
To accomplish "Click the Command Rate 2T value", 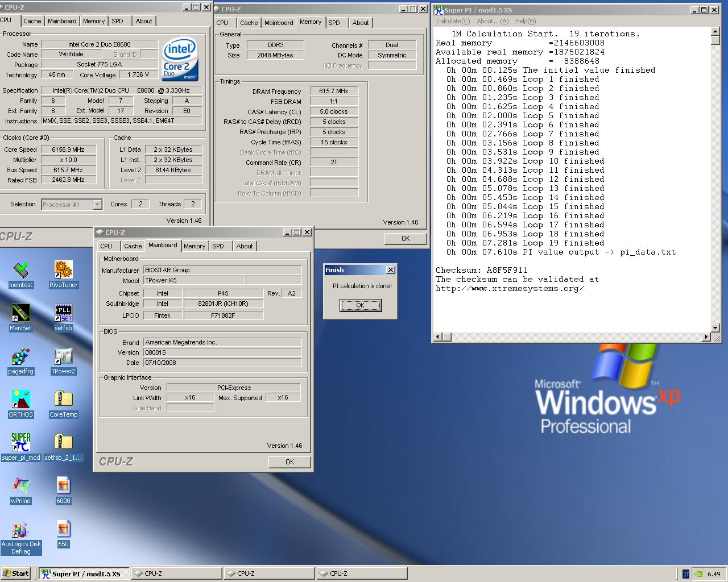I will 334,163.
